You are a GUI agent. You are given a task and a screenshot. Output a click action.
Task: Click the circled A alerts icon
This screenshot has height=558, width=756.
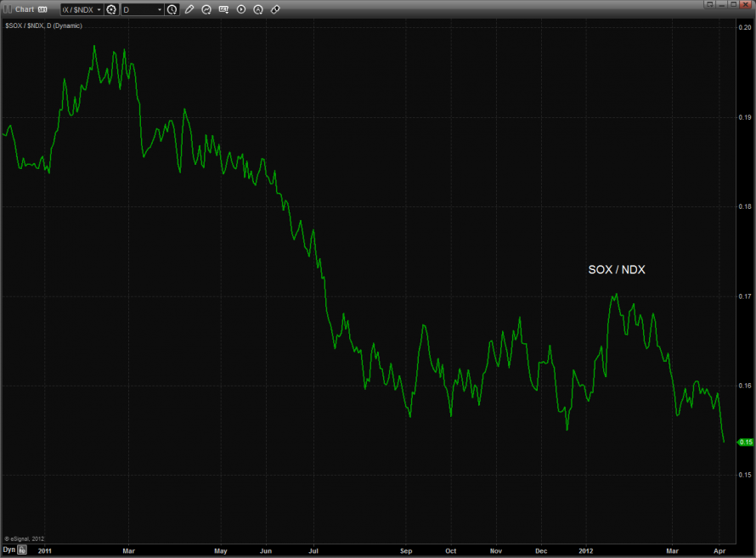pyautogui.click(x=258, y=9)
